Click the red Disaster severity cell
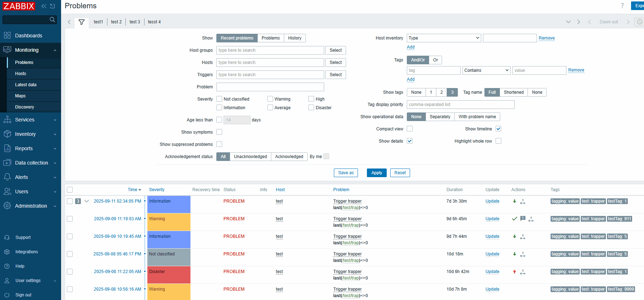This screenshot has height=300, width=644. tap(169, 274)
